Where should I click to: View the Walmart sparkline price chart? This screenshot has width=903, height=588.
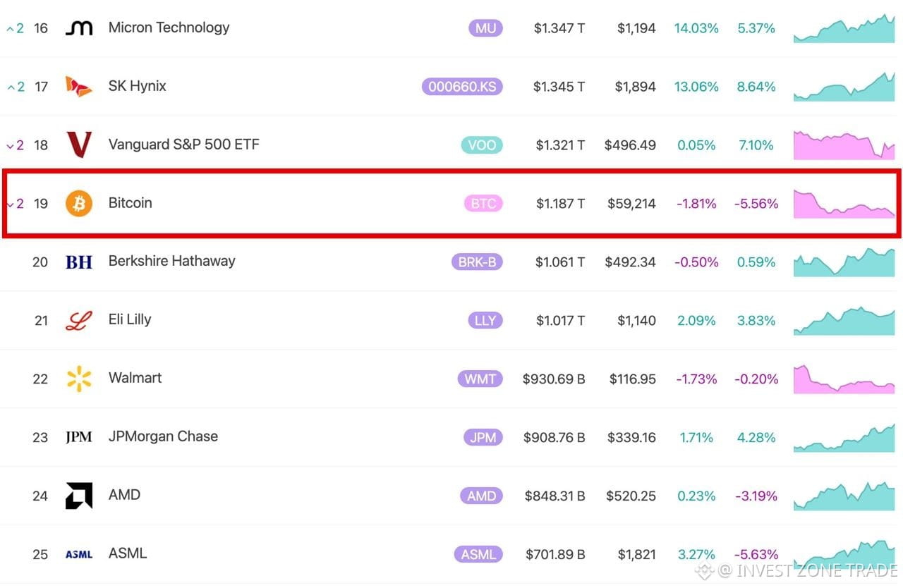[844, 379]
